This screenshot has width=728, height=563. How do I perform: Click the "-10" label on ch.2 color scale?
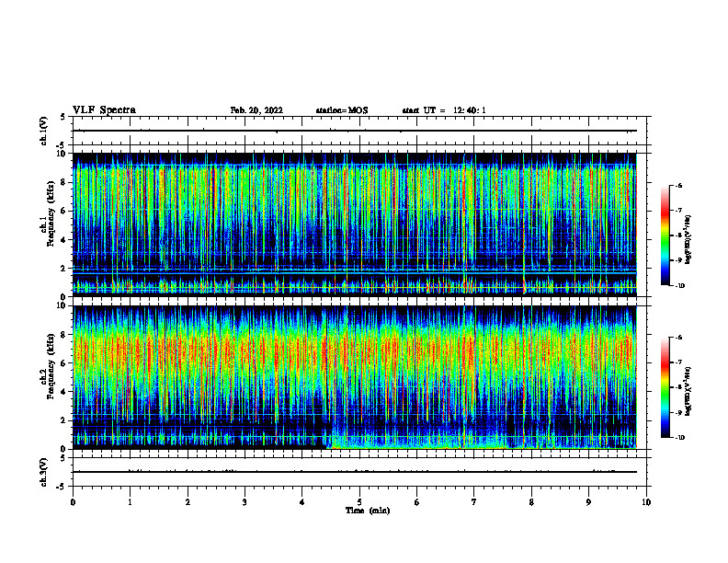(679, 437)
